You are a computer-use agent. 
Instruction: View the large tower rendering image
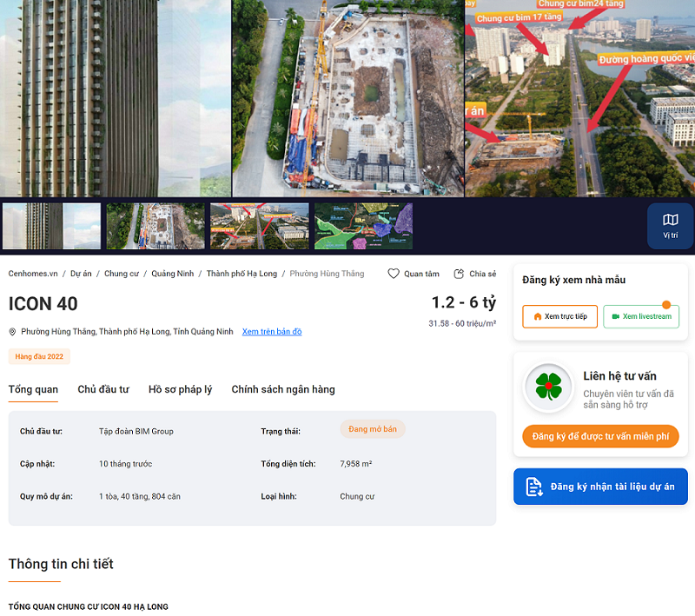[x=116, y=98]
